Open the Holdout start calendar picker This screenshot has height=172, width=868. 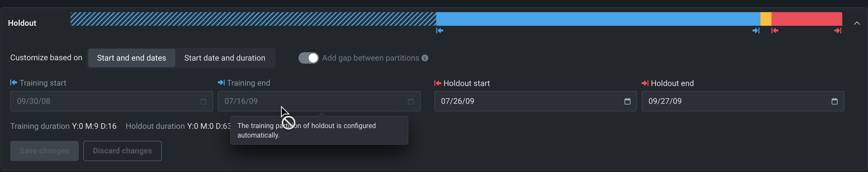tap(627, 101)
